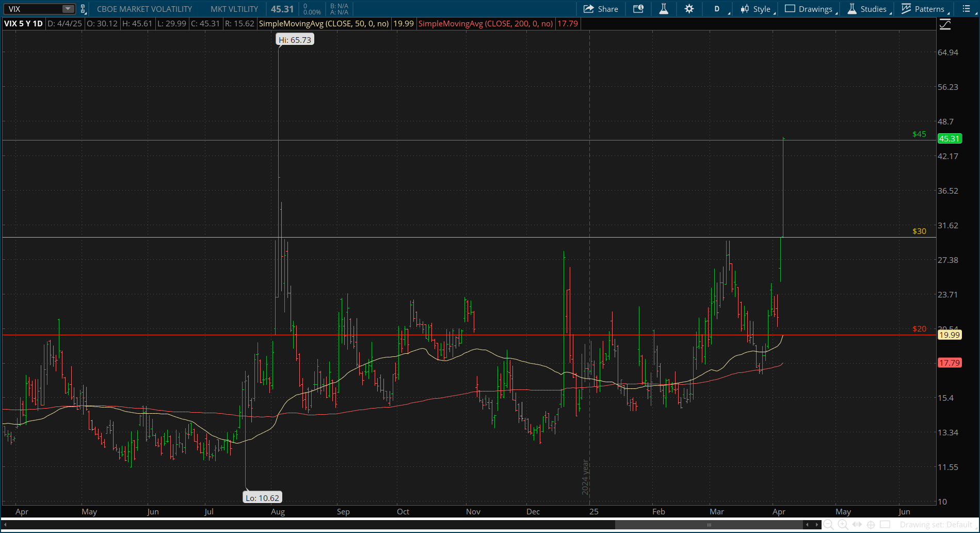Image resolution: width=980 pixels, height=533 pixels.
Task: Click the MKT VLTILITY label
Action: coord(234,9)
